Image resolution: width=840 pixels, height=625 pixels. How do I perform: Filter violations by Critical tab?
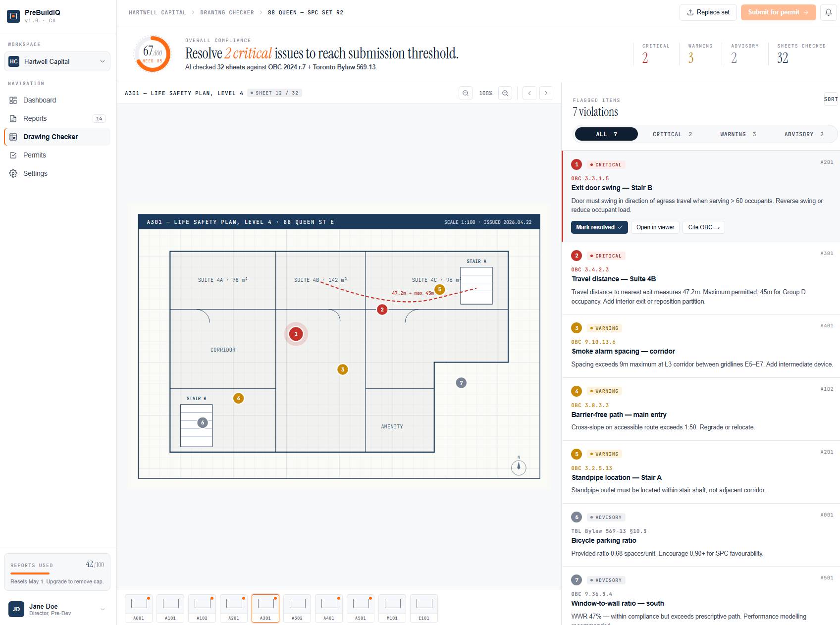coord(672,134)
